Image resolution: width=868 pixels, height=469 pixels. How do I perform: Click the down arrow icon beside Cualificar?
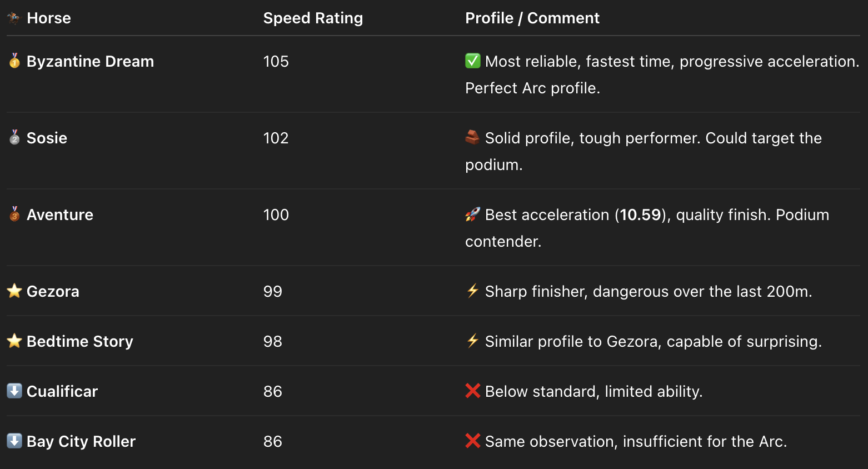tap(14, 391)
